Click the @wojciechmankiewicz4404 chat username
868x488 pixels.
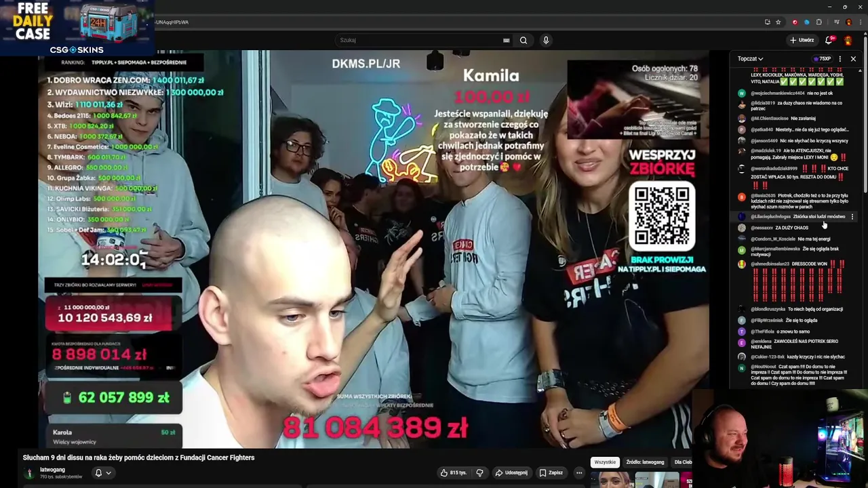(777, 93)
